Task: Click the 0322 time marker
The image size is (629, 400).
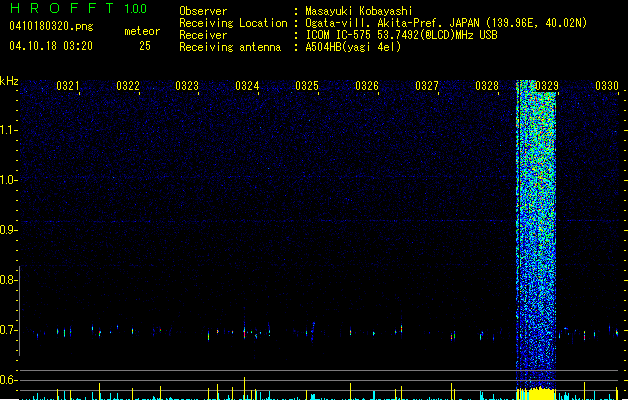Action: (x=128, y=85)
